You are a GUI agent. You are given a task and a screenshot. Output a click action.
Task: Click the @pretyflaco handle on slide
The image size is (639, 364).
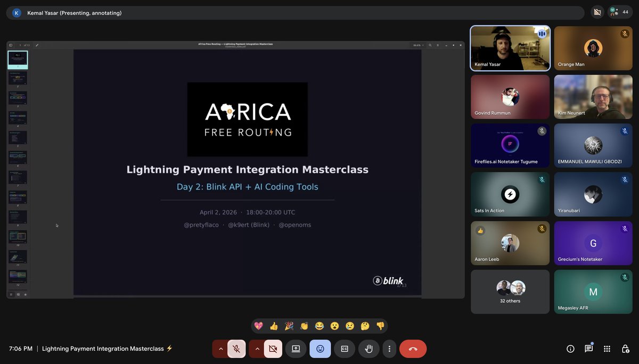tap(201, 225)
